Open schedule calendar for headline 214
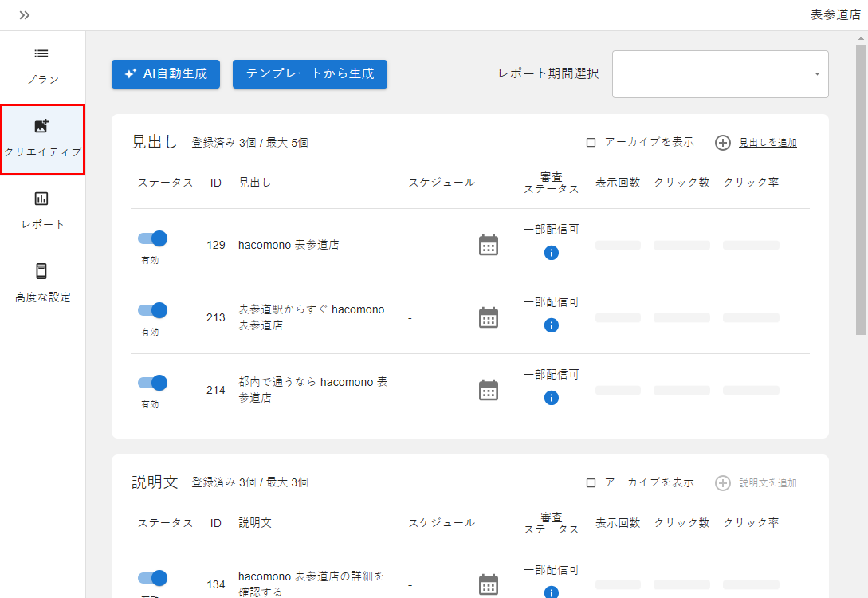This screenshot has height=598, width=868. click(x=488, y=390)
